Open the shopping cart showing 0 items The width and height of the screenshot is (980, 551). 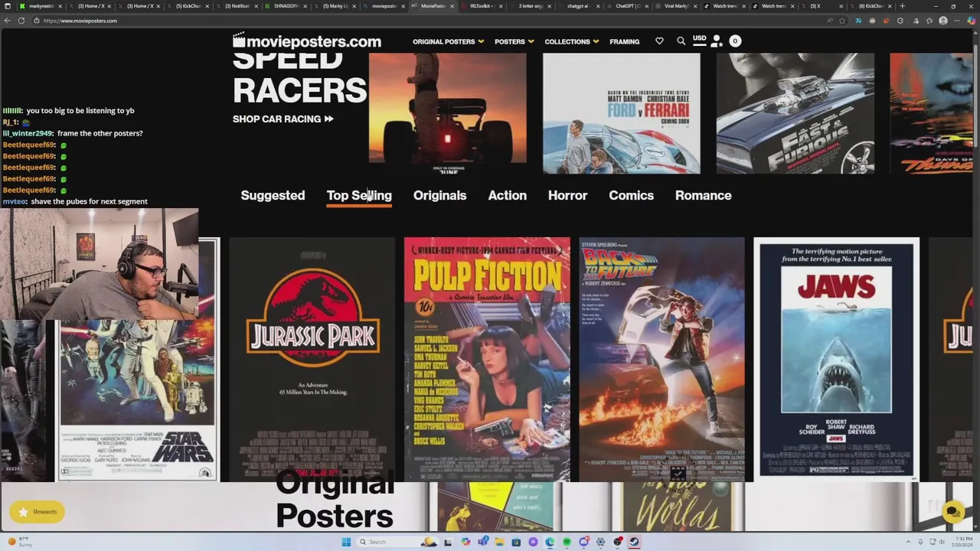coord(735,41)
